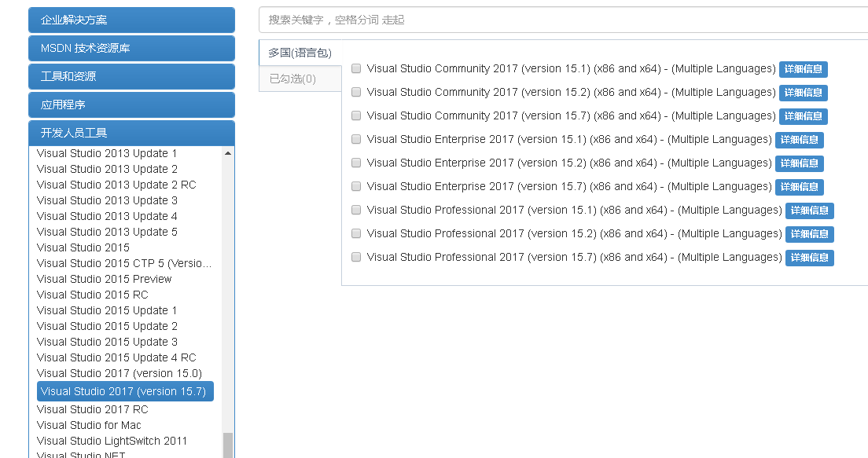Viewport: 868px width, 458px height.
Task: Select Visual Studio 2015 CTP 5 entry
Action: coord(124,263)
